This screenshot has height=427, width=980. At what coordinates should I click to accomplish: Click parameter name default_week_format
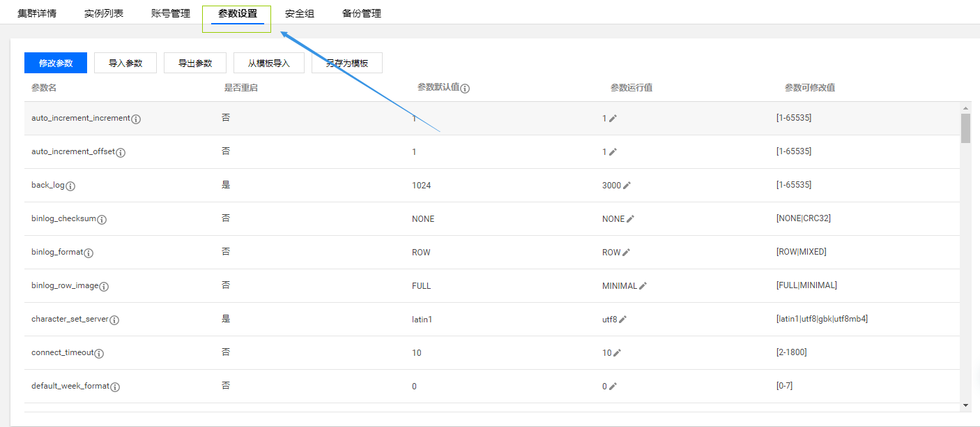[x=70, y=387]
